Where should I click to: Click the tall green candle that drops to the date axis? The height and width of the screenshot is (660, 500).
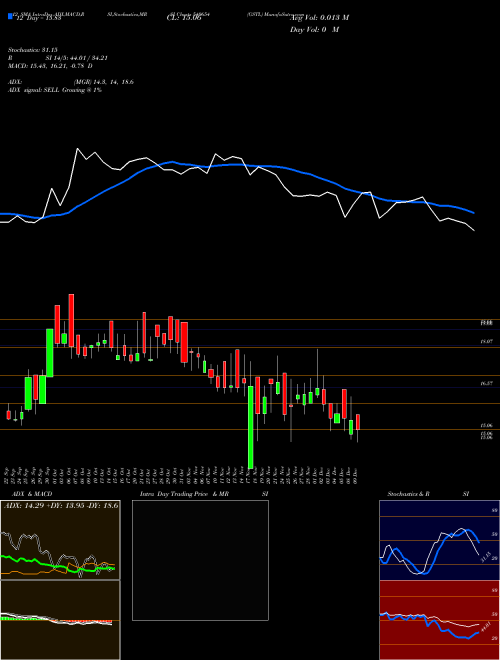tap(251, 427)
